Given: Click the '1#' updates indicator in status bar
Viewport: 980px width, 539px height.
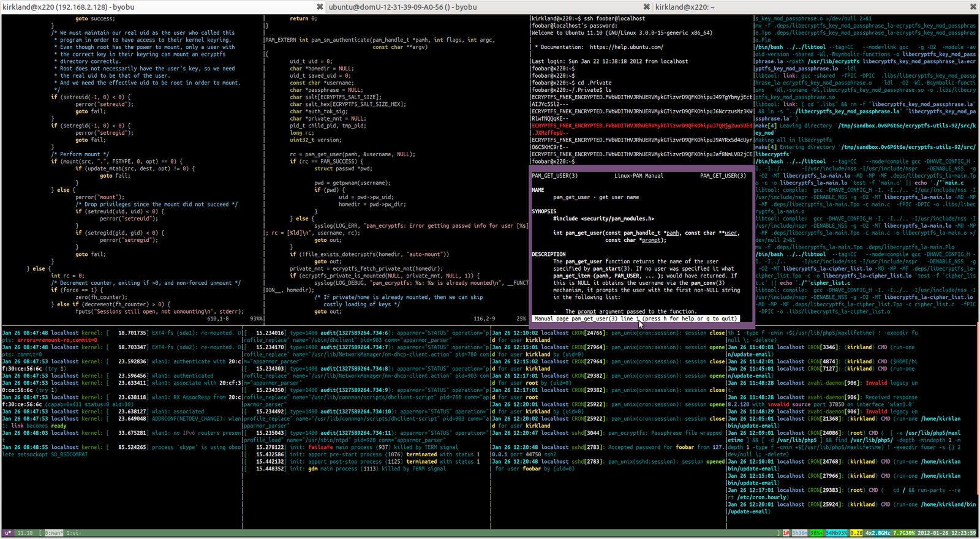Looking at the screenshot, I should click(x=786, y=533).
